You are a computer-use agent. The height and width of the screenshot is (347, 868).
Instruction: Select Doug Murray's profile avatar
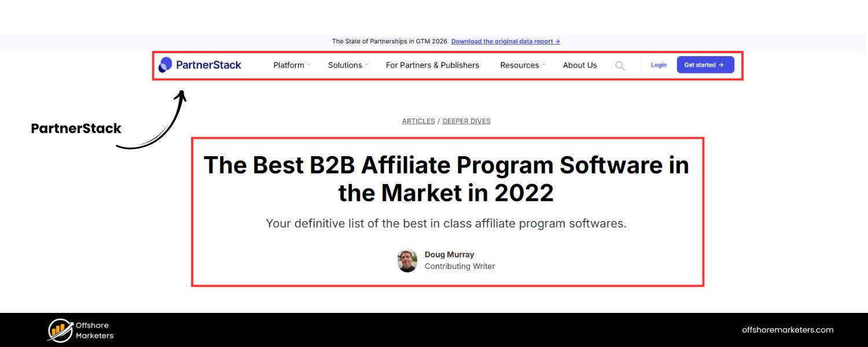point(407,260)
